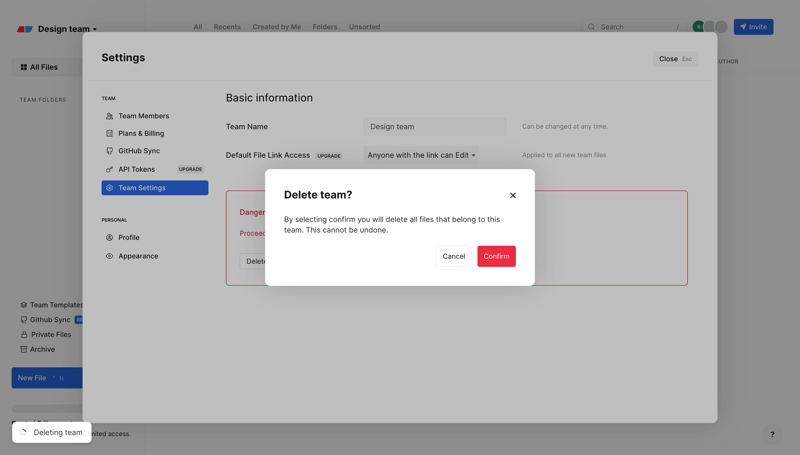Screen dimensions: 800x455
Task: Open Team Templates in sidebar
Action: pos(51,305)
